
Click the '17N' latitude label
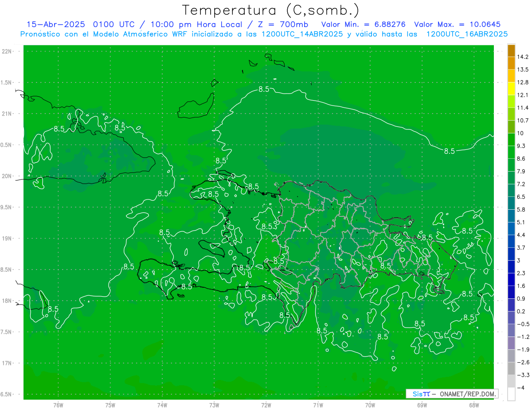pos(7,363)
